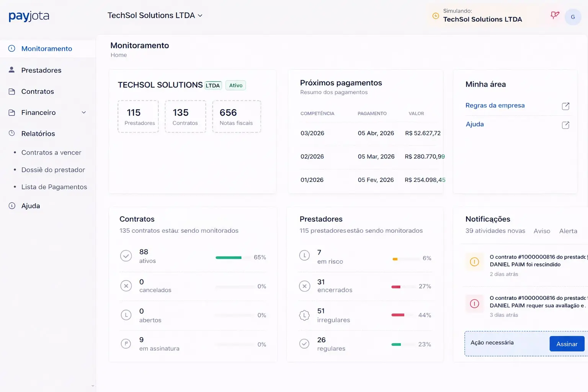Click the Ajuda info icon in sidebar

(x=12, y=206)
